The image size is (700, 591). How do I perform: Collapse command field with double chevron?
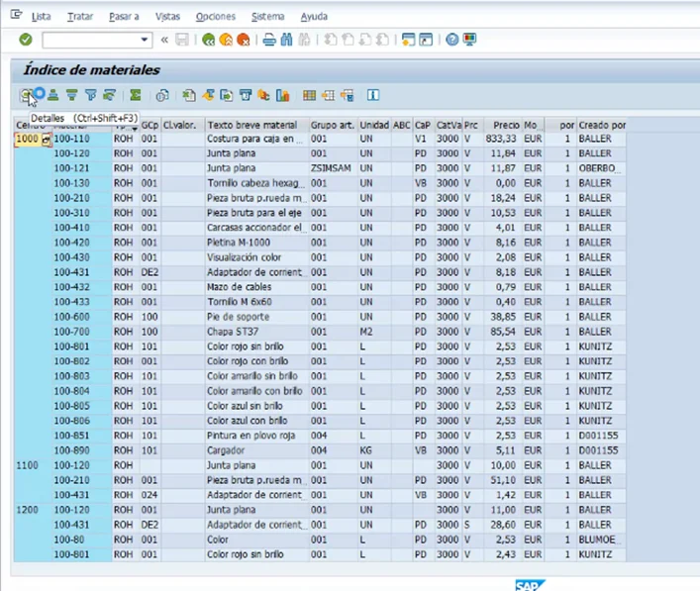(x=164, y=40)
